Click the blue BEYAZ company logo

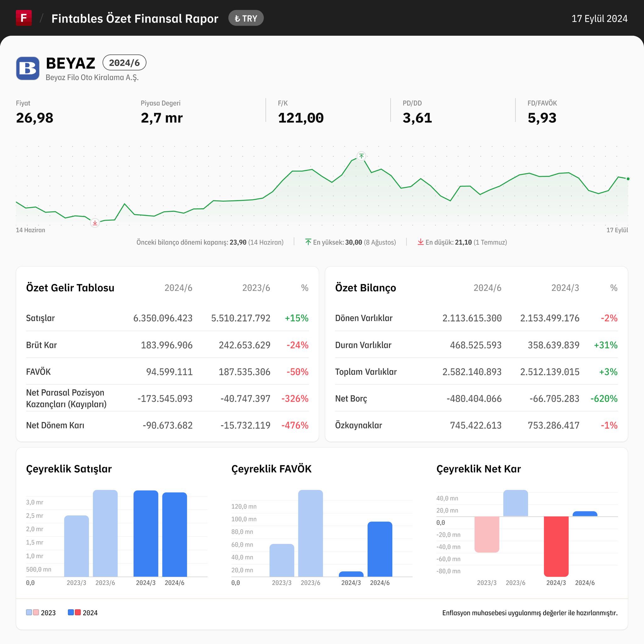pyautogui.click(x=28, y=68)
